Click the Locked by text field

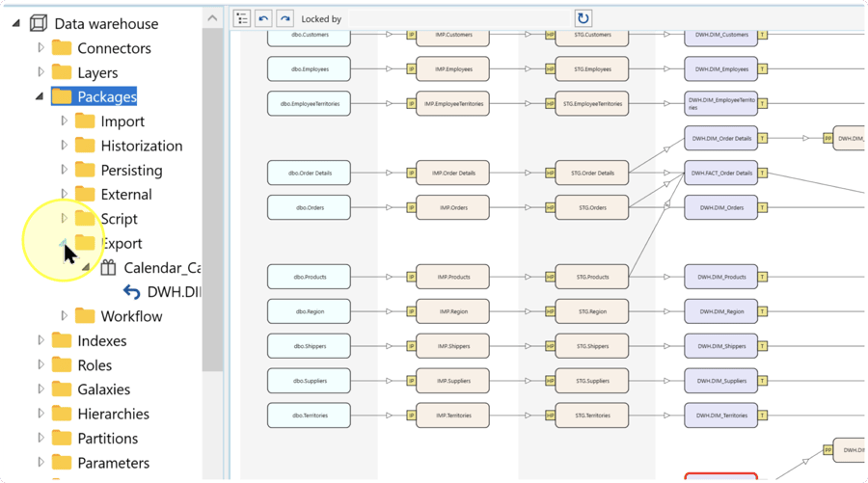tap(459, 19)
